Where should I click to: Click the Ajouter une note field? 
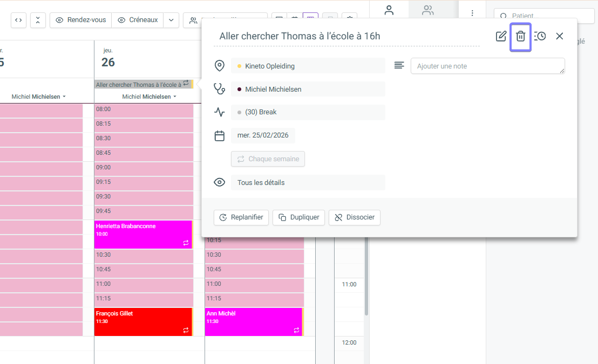tap(487, 66)
